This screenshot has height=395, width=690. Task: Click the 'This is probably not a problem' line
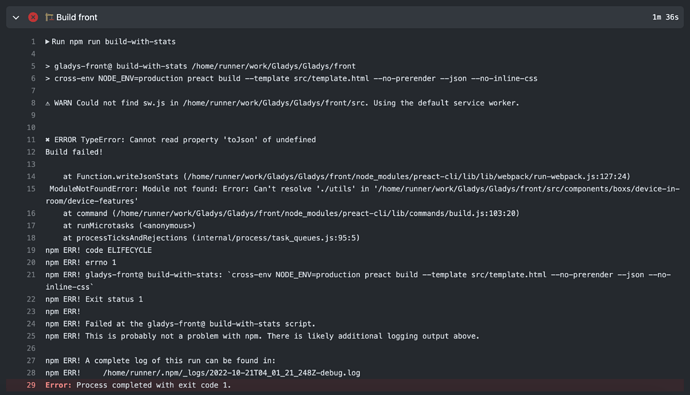(262, 336)
